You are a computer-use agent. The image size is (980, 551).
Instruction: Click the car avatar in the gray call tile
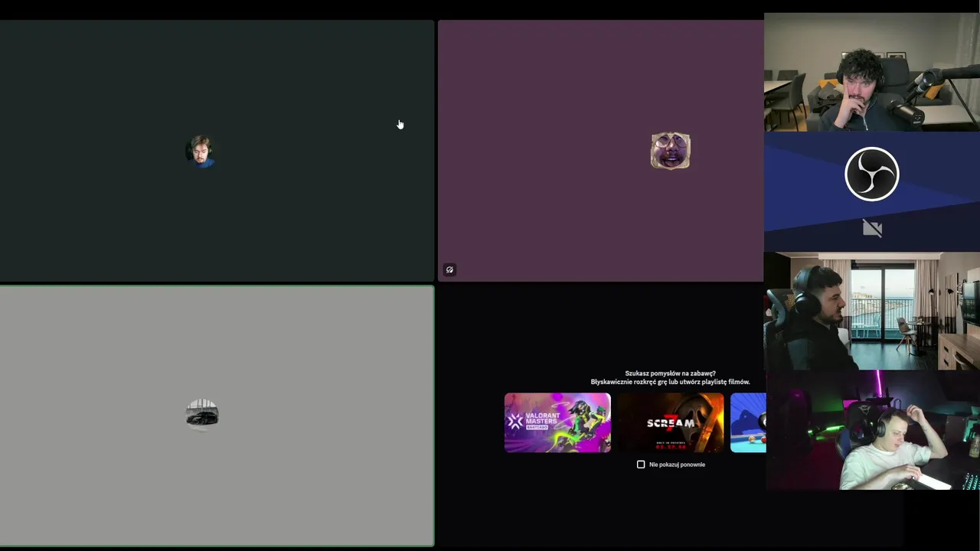202,414
